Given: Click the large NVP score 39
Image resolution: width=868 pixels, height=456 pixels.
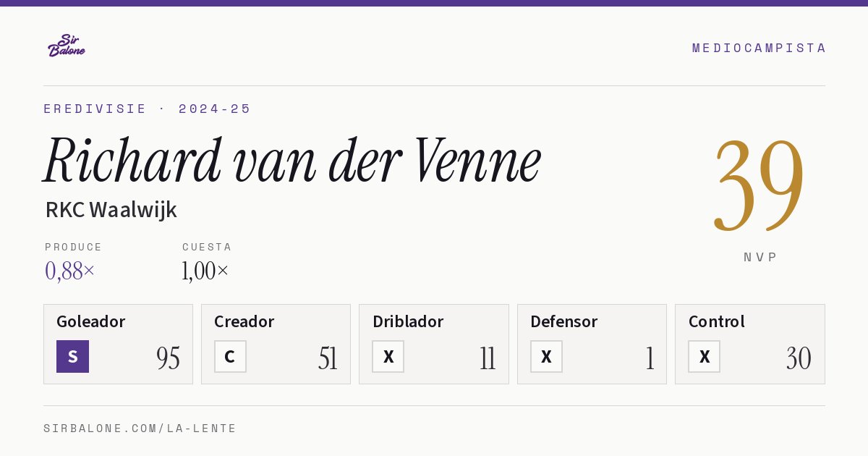Looking at the screenshot, I should point(759,185).
